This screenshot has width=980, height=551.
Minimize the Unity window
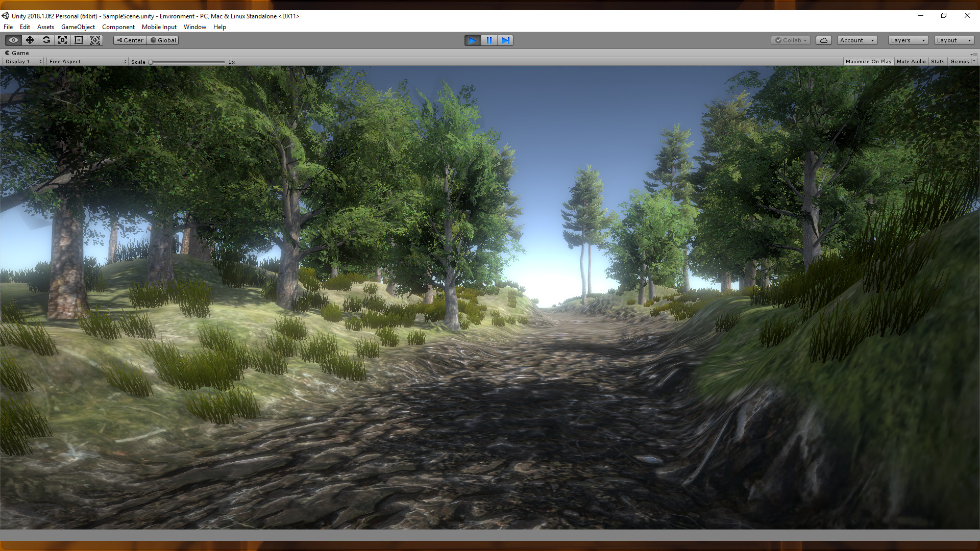point(921,16)
